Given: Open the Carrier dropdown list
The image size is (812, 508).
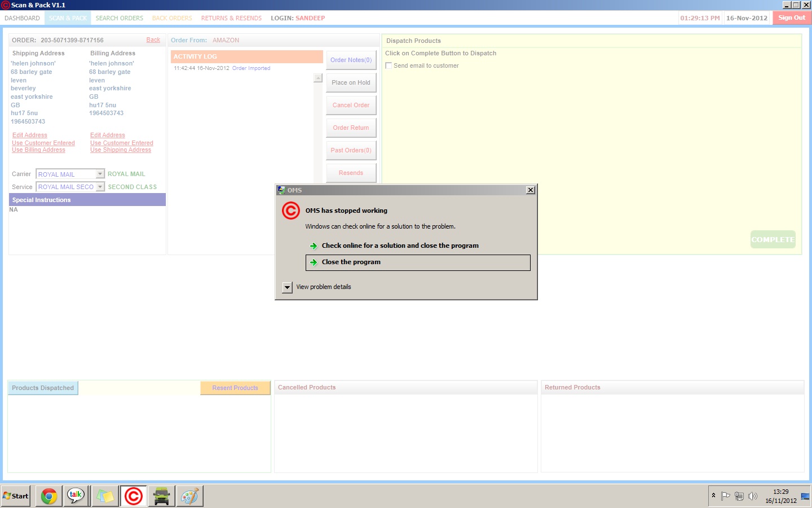Looking at the screenshot, I should (x=100, y=174).
